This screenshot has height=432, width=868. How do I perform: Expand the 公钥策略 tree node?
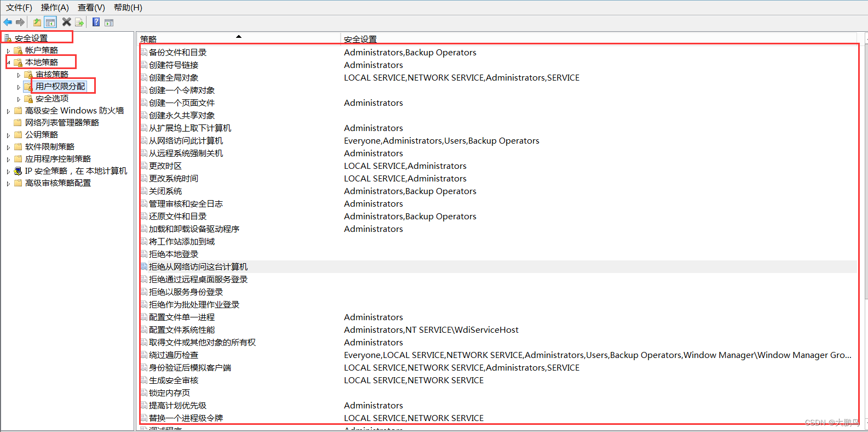coord(8,135)
